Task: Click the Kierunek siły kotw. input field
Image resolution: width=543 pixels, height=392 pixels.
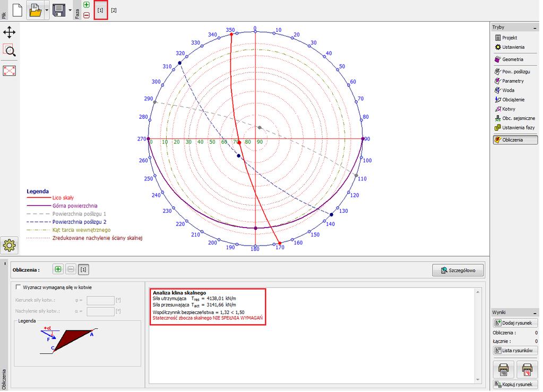Action: 100,300
